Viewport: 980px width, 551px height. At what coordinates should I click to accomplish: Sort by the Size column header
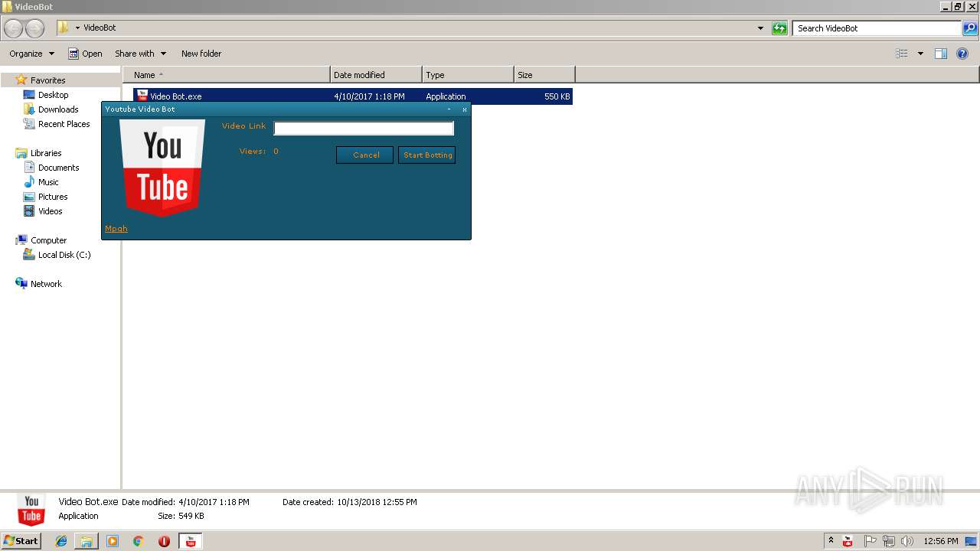pyautogui.click(x=544, y=75)
